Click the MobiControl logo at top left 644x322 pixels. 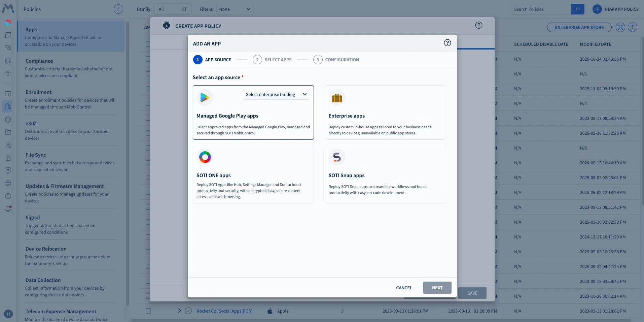pos(8,8)
